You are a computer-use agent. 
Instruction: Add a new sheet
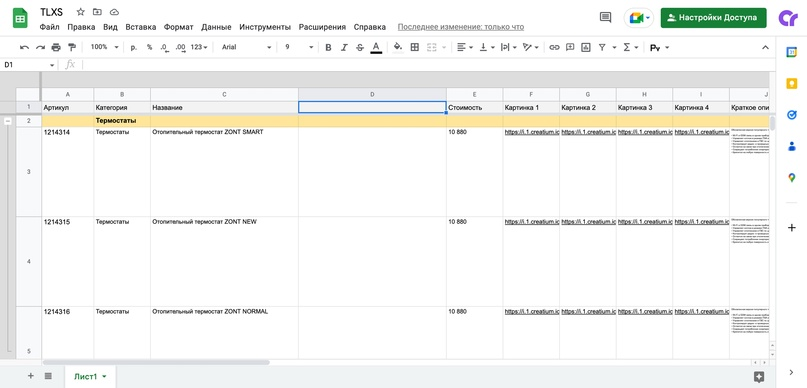30,376
